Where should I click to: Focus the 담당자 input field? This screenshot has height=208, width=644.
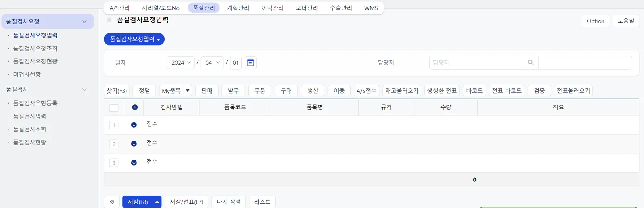tap(476, 62)
